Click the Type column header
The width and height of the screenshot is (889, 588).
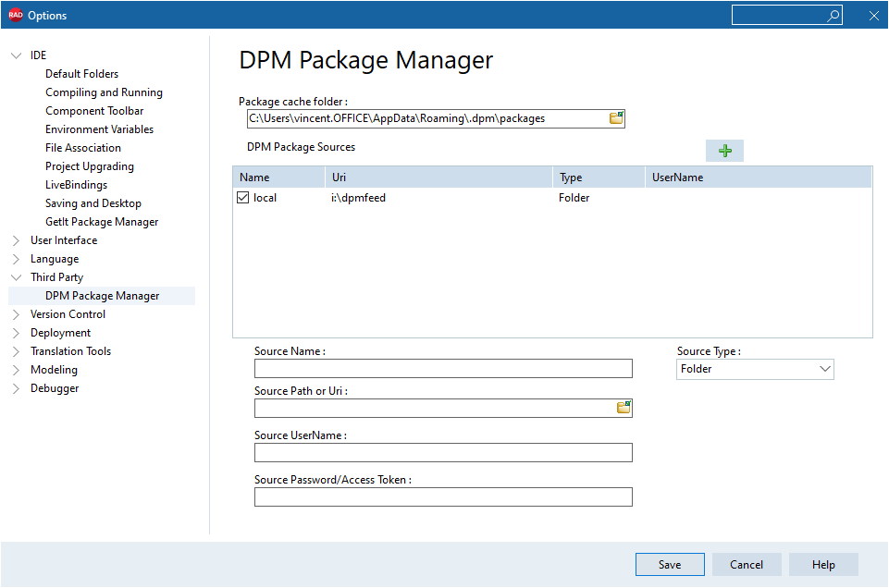[599, 178]
